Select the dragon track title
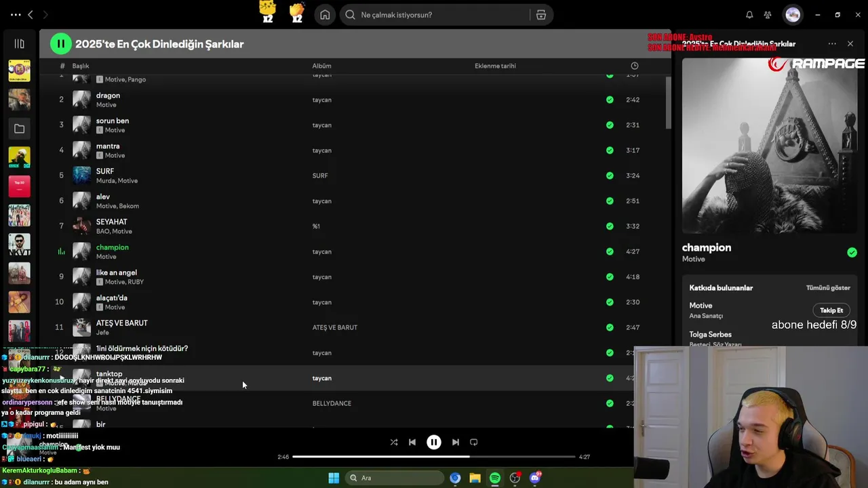 point(108,96)
